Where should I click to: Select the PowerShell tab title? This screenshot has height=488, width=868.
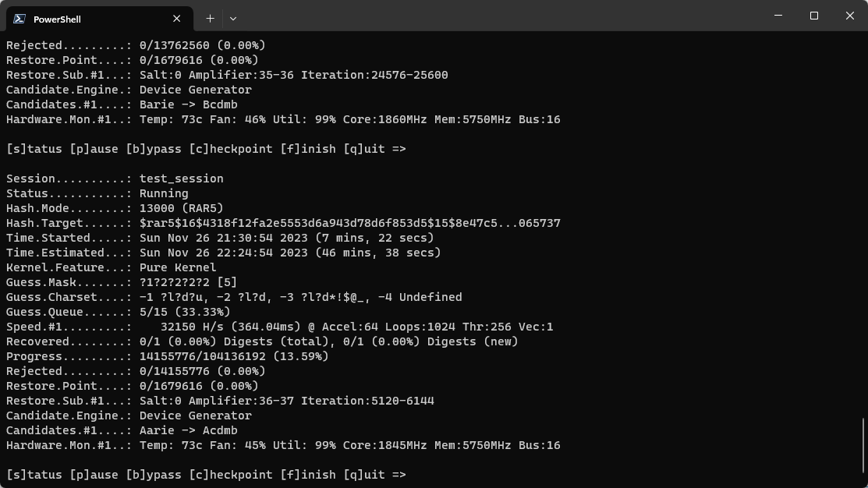57,19
